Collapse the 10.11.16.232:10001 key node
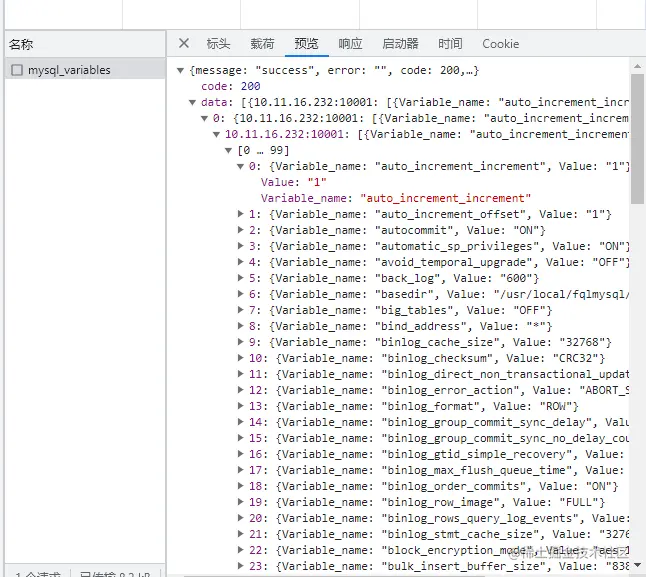 216,135
